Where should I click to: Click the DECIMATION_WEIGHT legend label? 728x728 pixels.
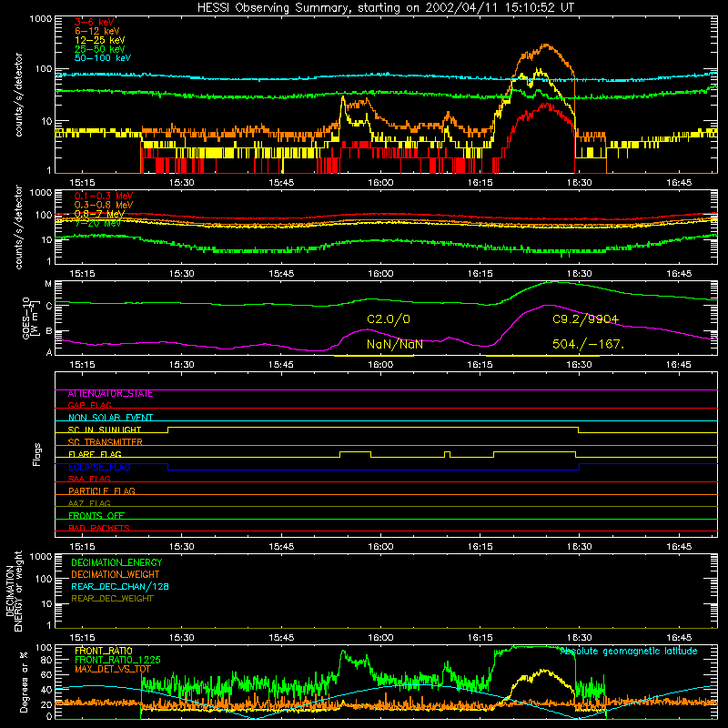[x=116, y=575]
